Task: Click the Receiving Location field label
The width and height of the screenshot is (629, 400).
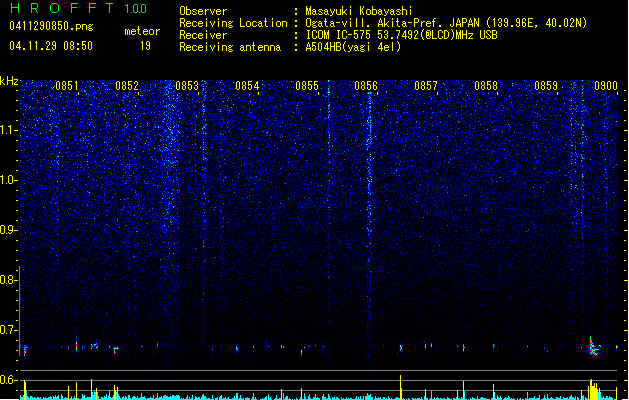Action: point(233,23)
